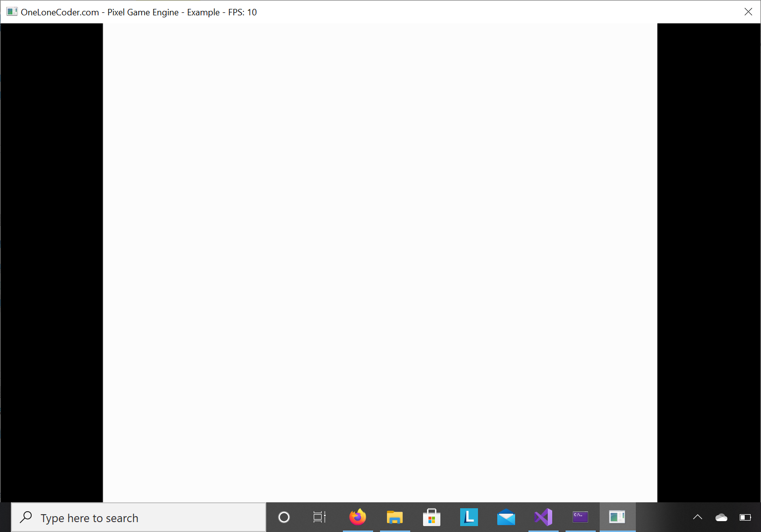Open the Microsoft Store
The image size is (761, 532).
tap(432, 517)
